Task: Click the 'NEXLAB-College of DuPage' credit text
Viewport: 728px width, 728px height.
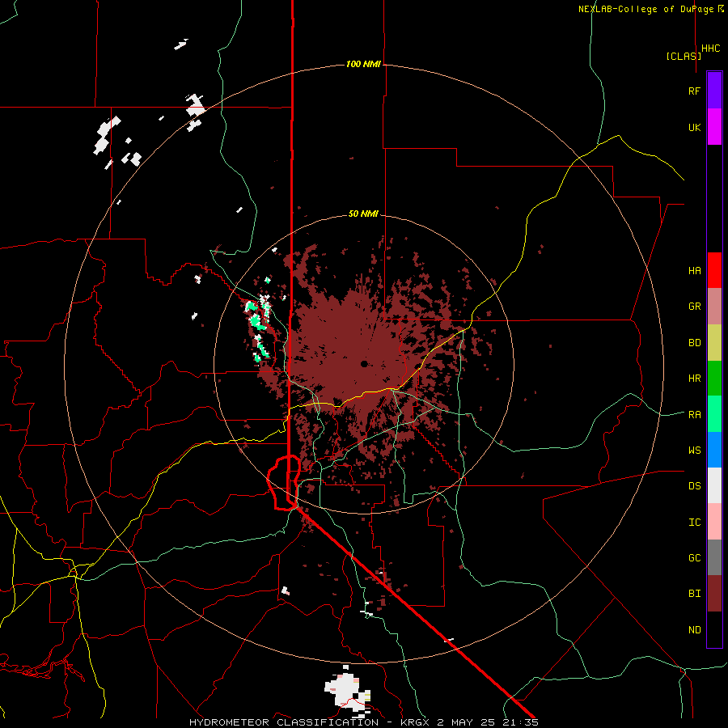Action: point(647,9)
